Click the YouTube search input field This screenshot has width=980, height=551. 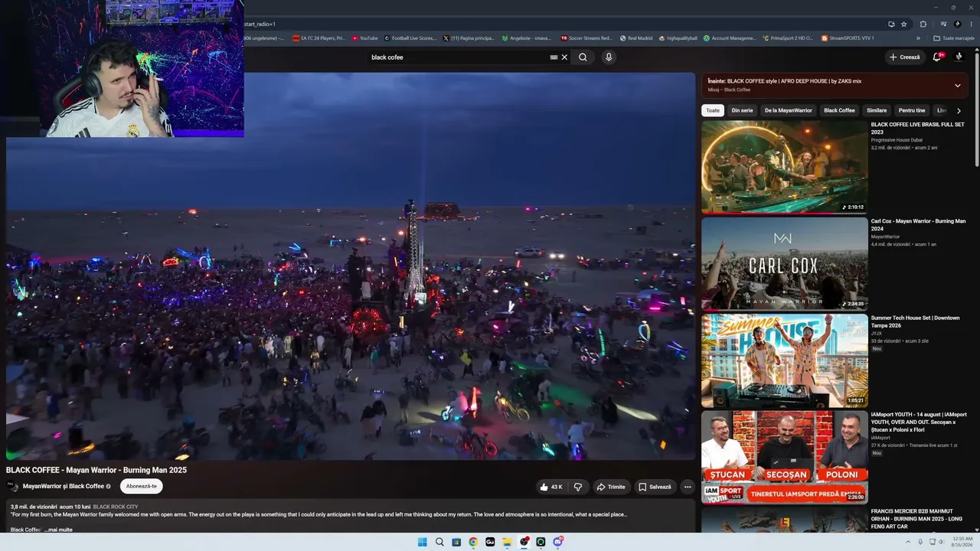(x=458, y=57)
